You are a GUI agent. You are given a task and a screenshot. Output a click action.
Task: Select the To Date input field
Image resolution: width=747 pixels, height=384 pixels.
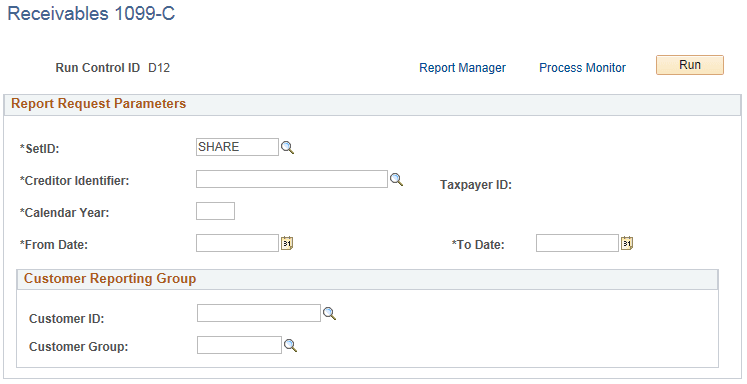tap(577, 243)
